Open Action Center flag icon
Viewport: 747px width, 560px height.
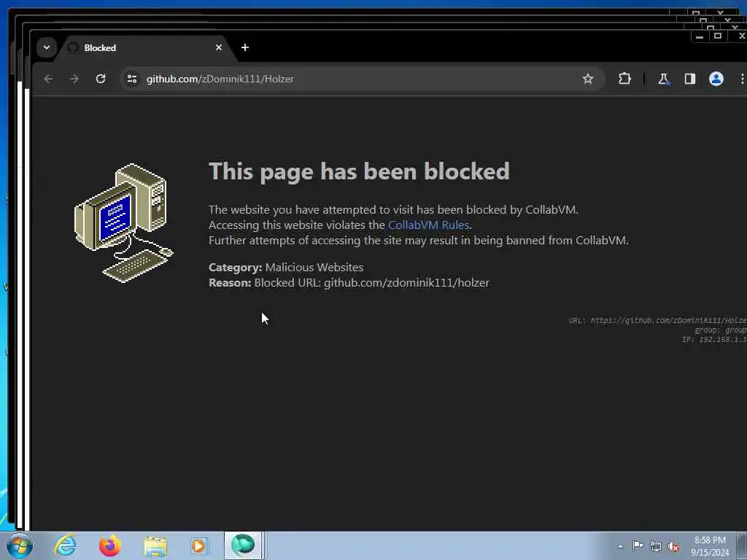pos(638,545)
